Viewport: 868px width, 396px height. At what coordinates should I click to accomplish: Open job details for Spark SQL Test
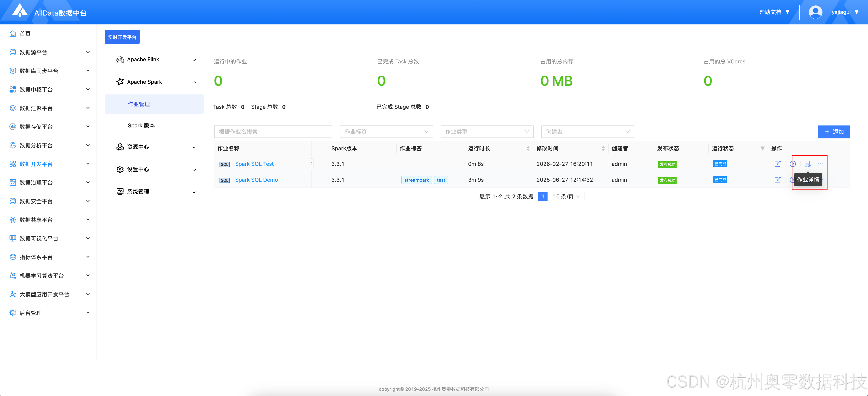(x=808, y=164)
